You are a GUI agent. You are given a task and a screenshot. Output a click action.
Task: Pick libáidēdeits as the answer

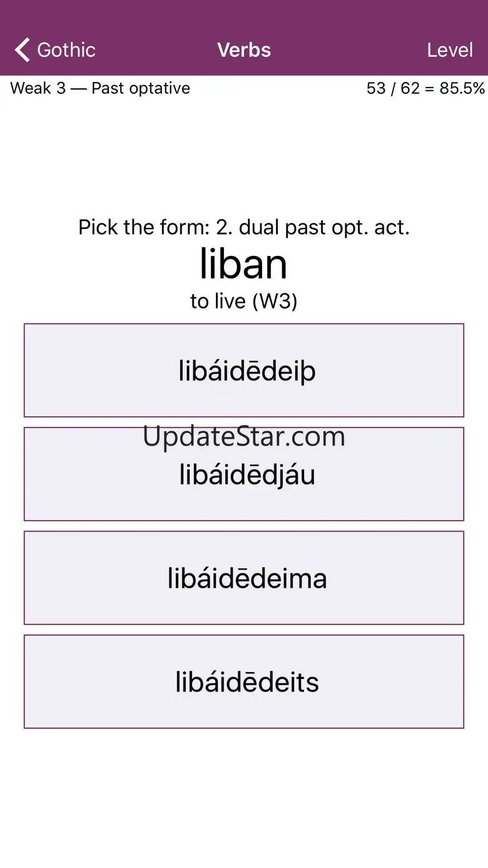click(x=244, y=682)
